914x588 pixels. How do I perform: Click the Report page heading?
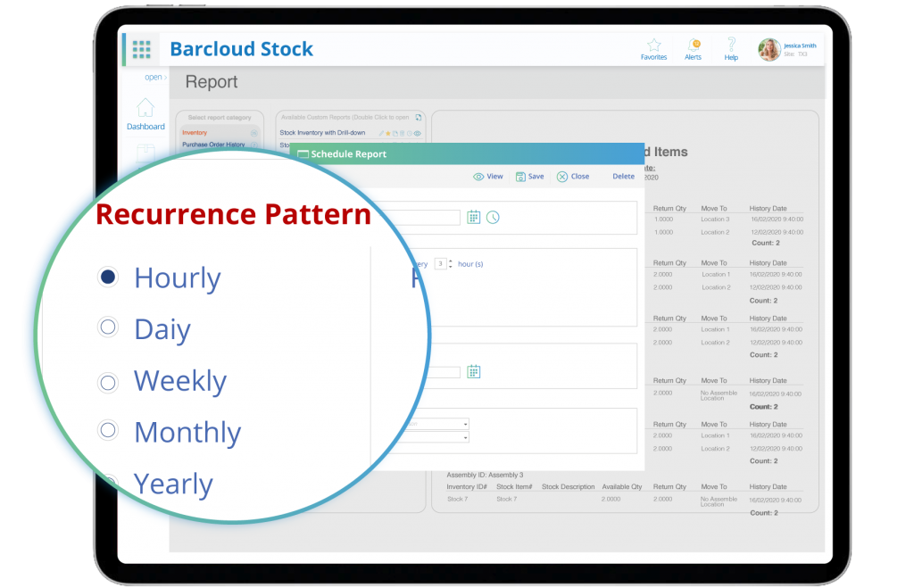click(211, 82)
